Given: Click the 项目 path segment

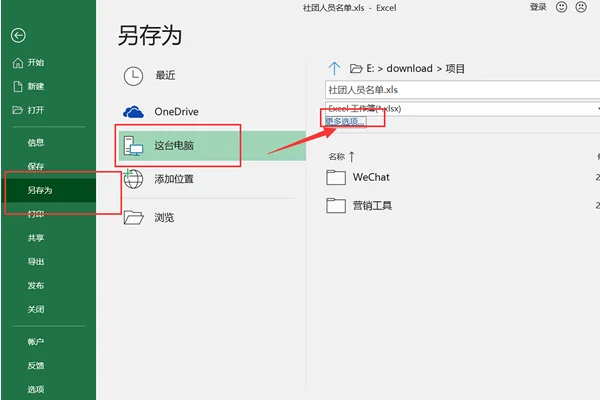Looking at the screenshot, I should [455, 69].
